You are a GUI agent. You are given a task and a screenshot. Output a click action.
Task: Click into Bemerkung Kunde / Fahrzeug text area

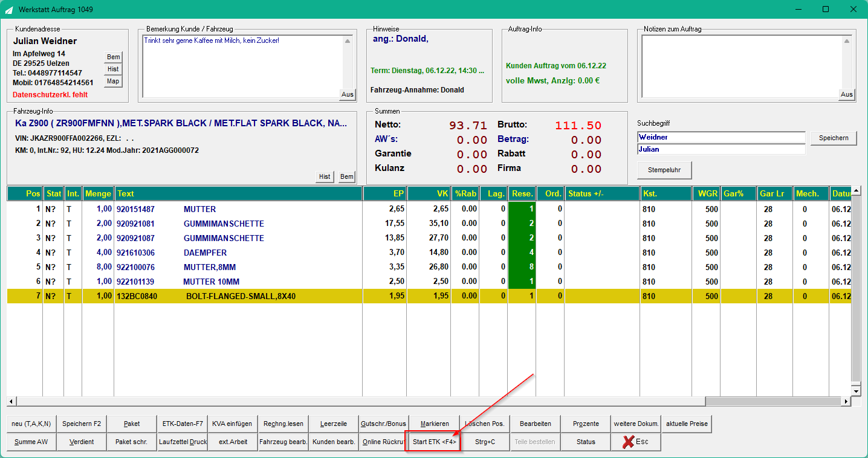[x=242, y=66]
